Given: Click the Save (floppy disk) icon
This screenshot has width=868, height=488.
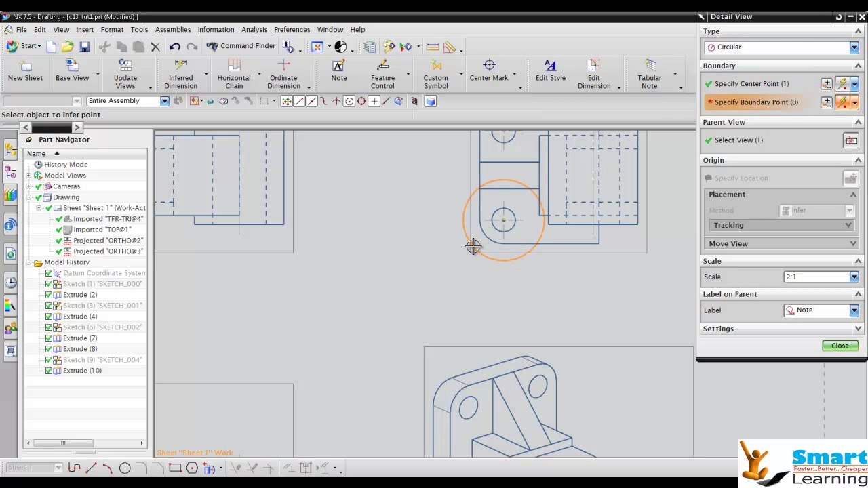Looking at the screenshot, I should click(84, 47).
